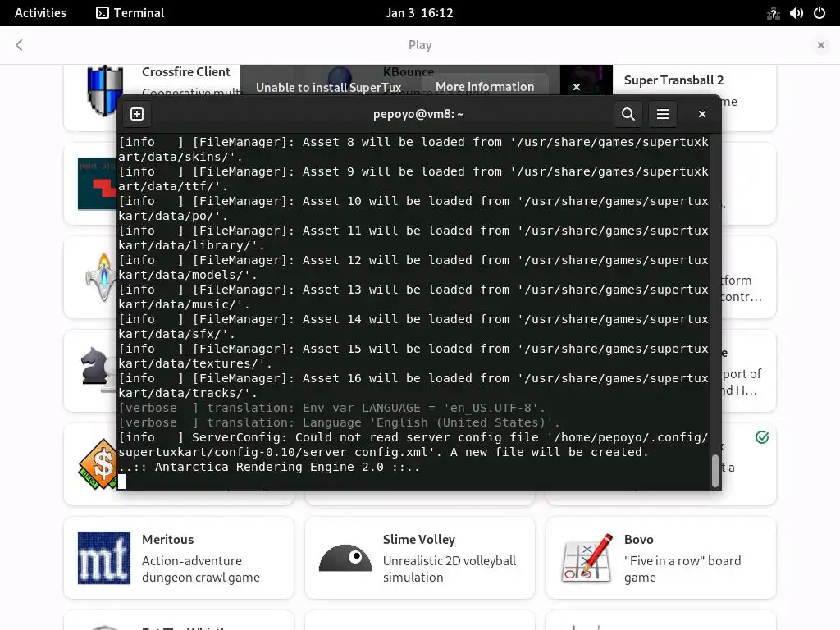
Task: Click the terminal cursor block
Action: (122, 482)
